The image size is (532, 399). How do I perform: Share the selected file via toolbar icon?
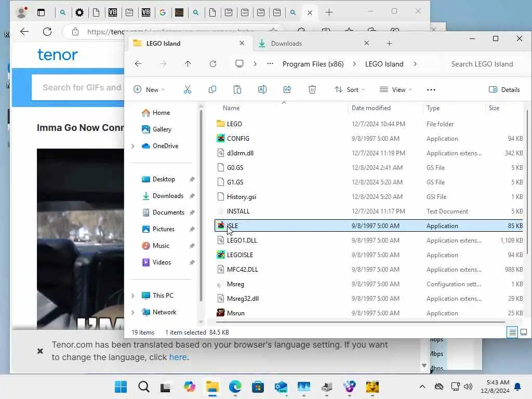point(287,89)
